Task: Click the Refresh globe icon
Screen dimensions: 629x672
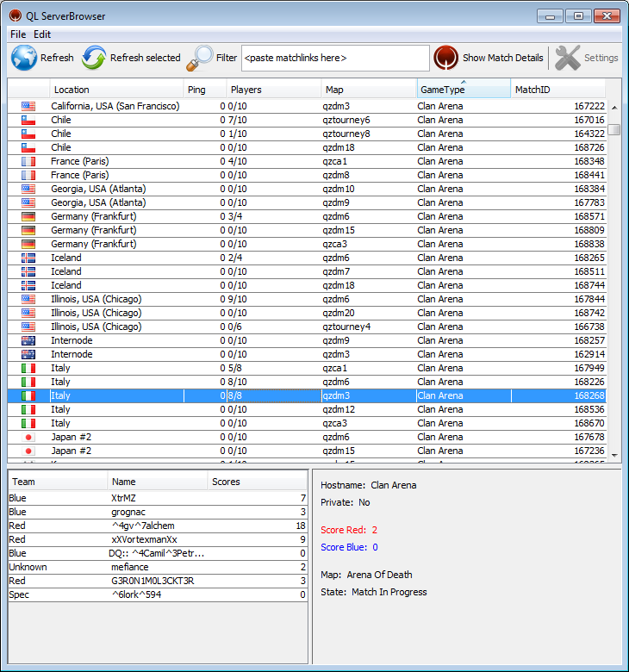Action: pyautogui.click(x=24, y=58)
